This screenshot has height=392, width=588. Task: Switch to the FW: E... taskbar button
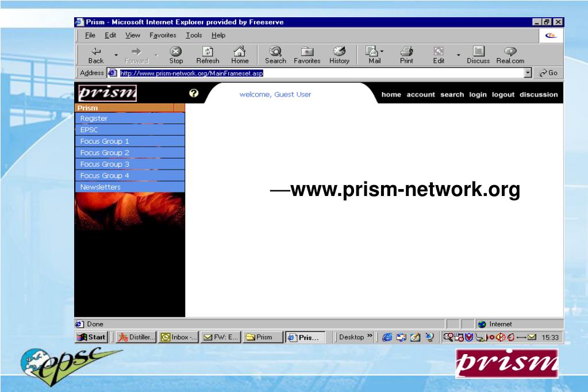click(x=221, y=337)
